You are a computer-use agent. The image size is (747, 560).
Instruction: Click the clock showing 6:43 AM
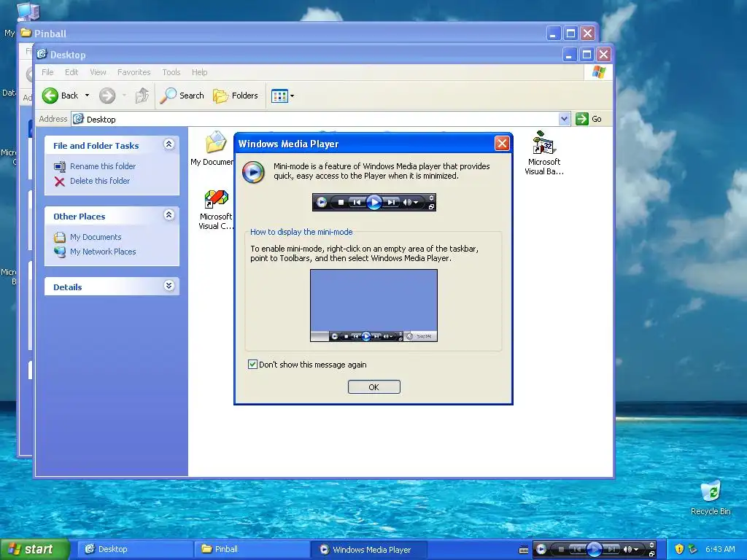click(720, 549)
